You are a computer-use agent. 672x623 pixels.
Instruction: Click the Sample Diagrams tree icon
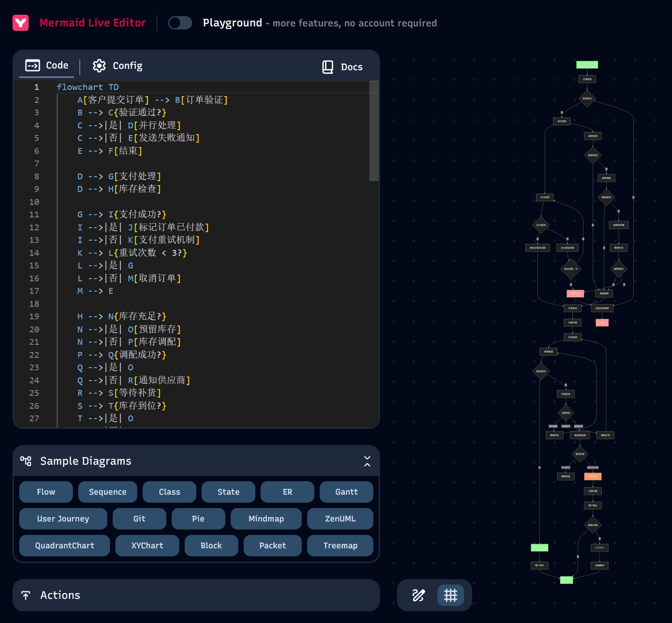[x=26, y=461]
